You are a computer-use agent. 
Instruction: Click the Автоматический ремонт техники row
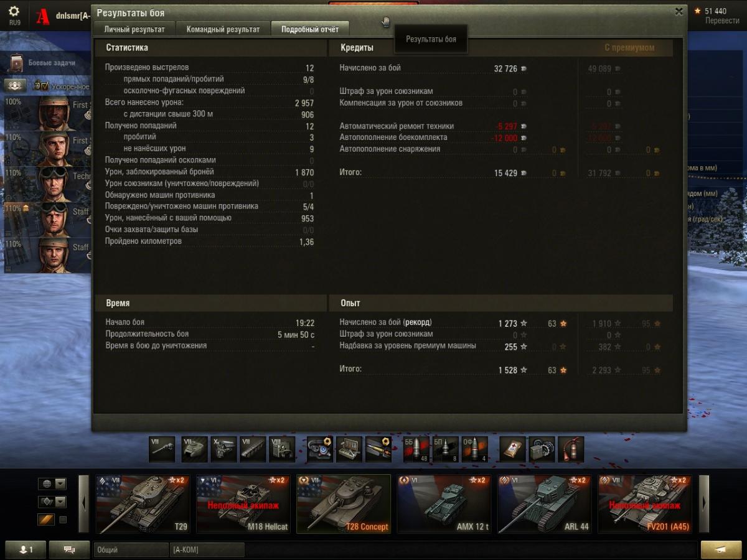pyautogui.click(x=434, y=126)
